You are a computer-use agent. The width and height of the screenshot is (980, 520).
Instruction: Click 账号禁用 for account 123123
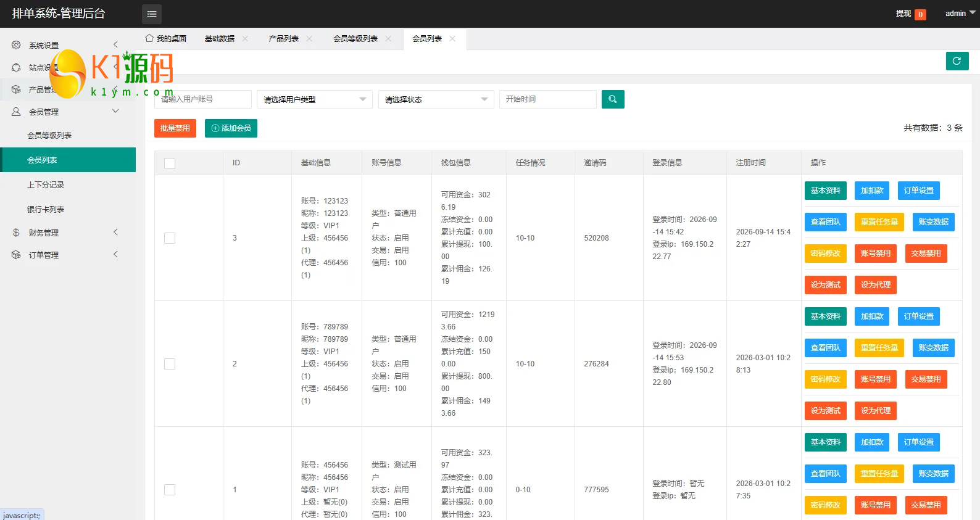(x=876, y=254)
